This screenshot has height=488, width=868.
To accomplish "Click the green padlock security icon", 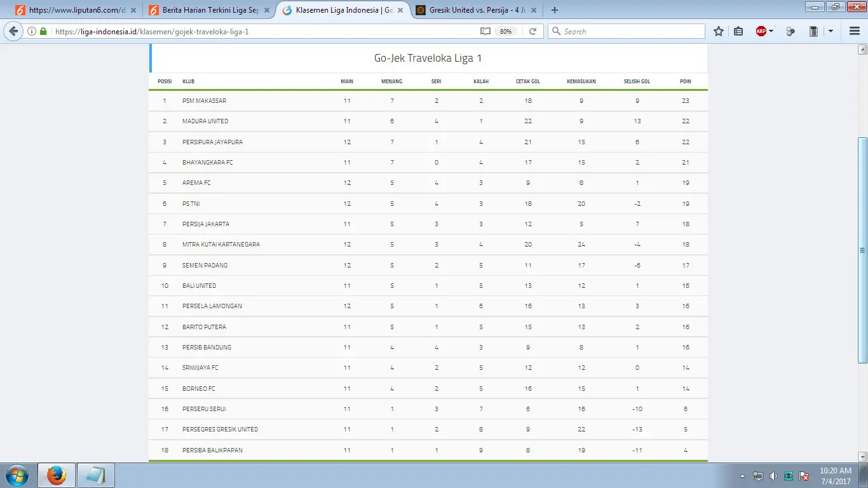I will point(43,31).
